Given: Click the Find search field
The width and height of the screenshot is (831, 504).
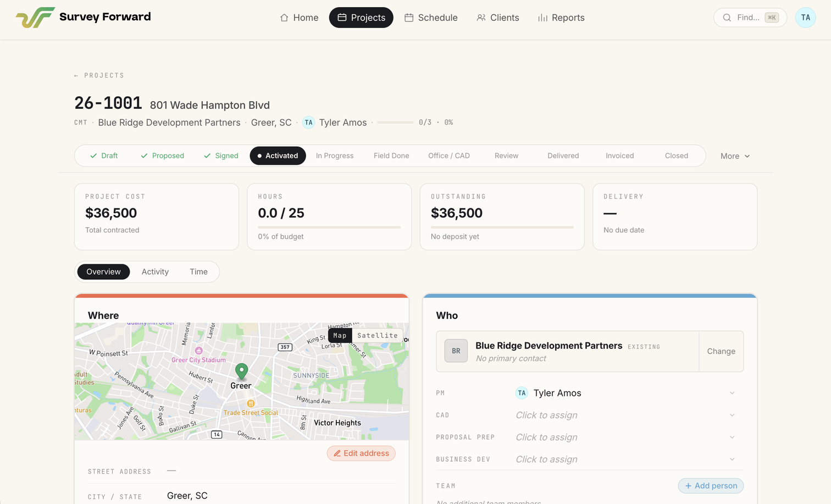Looking at the screenshot, I should (750, 18).
